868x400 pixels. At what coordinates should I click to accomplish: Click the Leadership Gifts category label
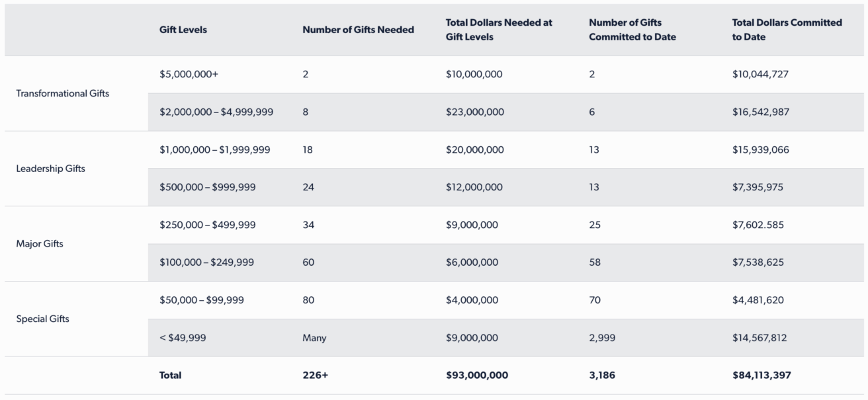pos(50,169)
